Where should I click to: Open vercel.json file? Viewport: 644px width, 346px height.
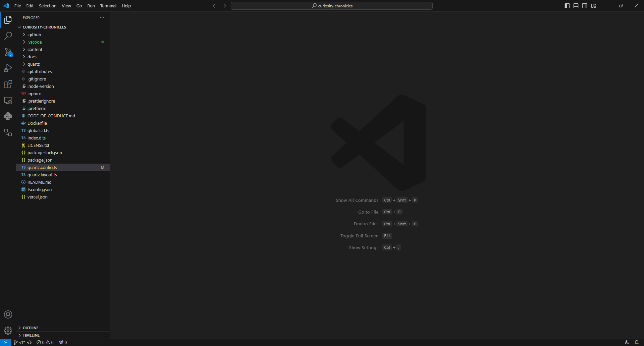click(63, 197)
